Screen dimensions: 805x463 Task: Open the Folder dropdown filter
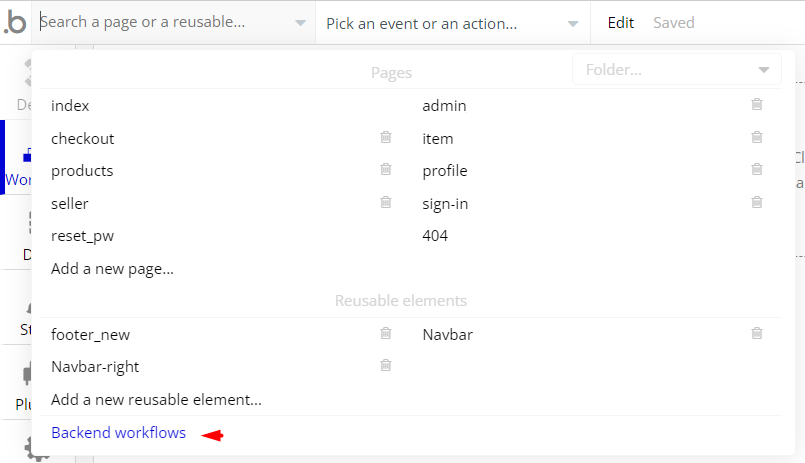677,69
